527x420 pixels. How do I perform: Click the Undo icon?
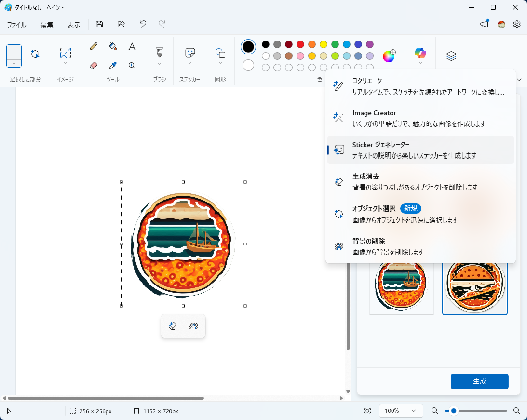pyautogui.click(x=142, y=24)
